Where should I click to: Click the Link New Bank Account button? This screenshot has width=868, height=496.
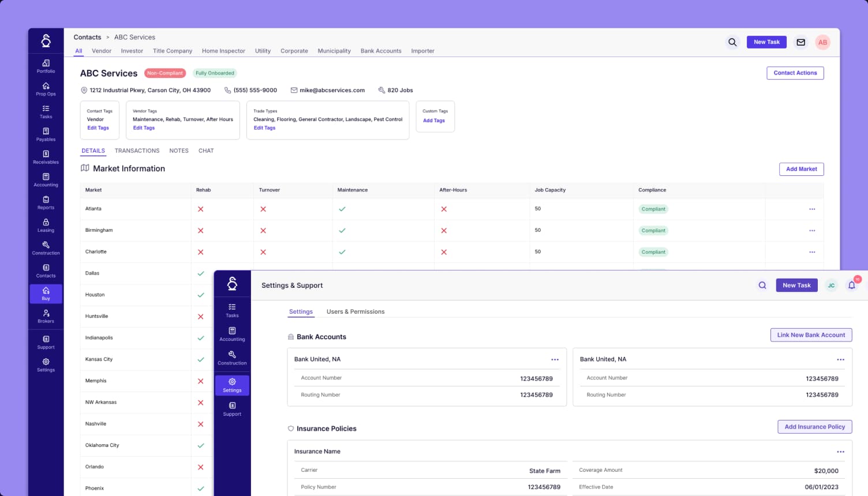pos(811,335)
